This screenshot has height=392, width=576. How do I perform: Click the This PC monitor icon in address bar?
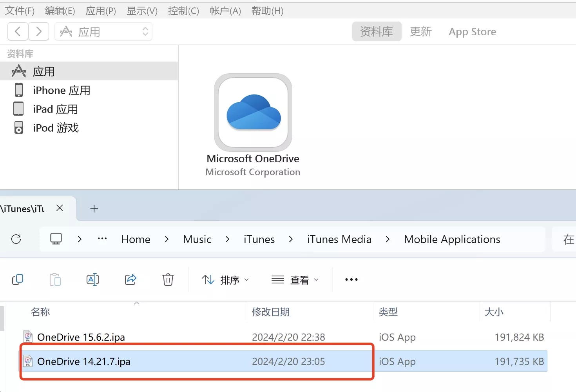tap(56, 239)
